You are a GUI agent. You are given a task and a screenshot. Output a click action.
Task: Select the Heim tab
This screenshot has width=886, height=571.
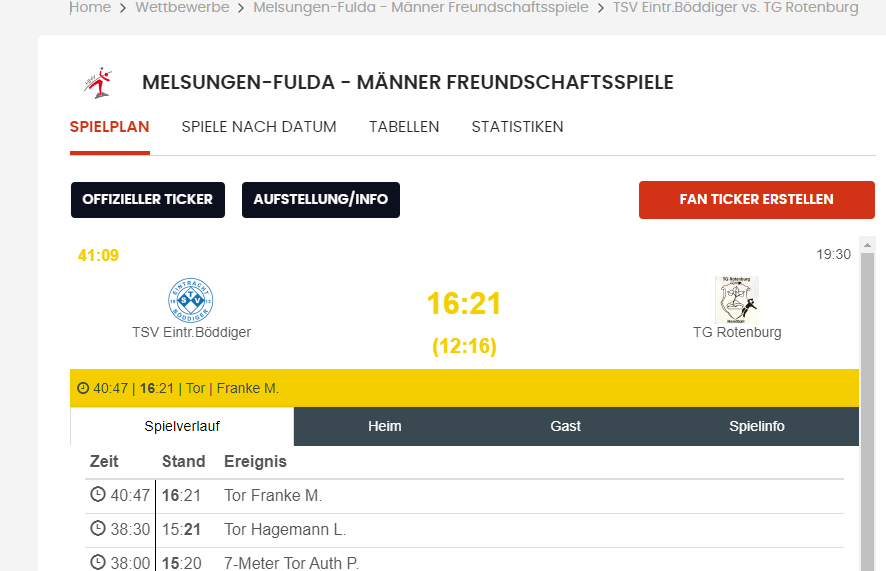point(385,426)
